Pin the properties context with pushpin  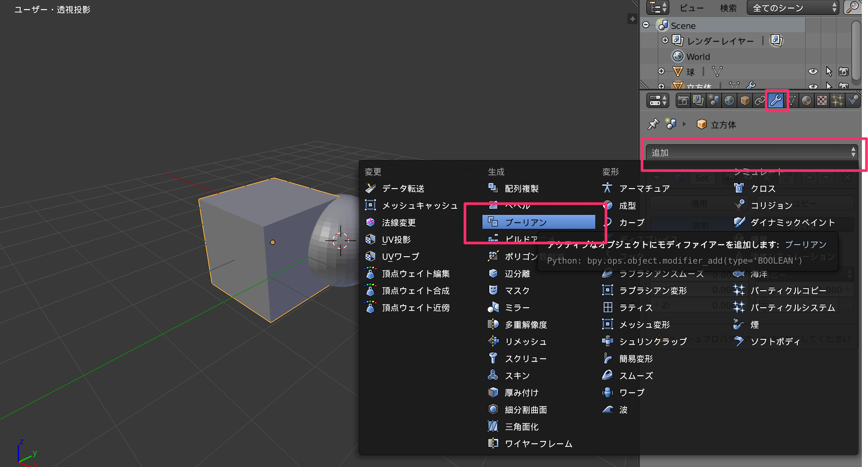[x=653, y=125]
